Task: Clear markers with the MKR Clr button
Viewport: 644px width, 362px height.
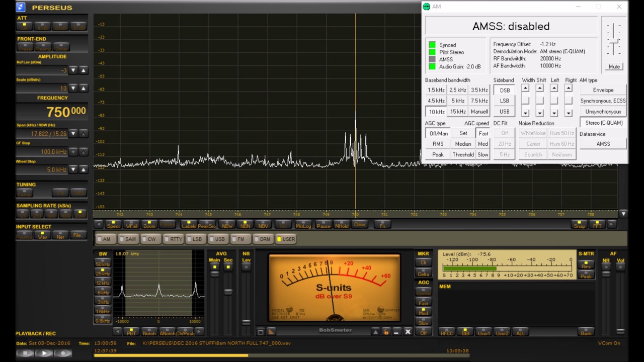Action: coord(423,262)
